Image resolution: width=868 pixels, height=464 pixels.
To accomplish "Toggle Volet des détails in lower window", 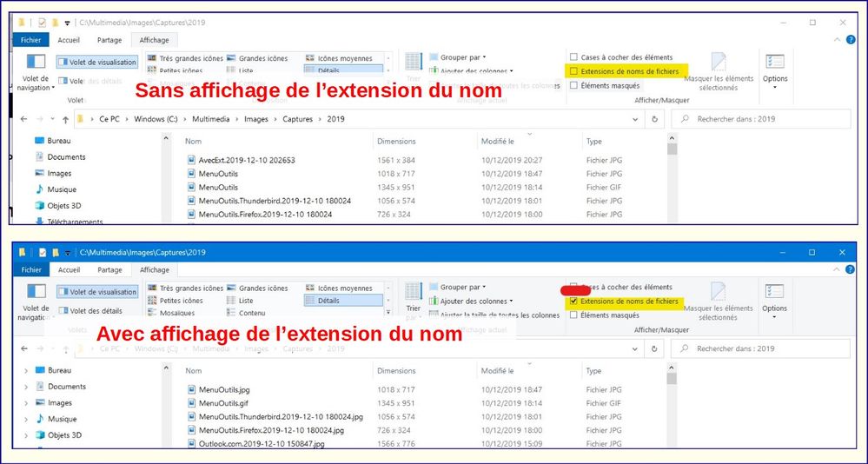I will click(90, 310).
